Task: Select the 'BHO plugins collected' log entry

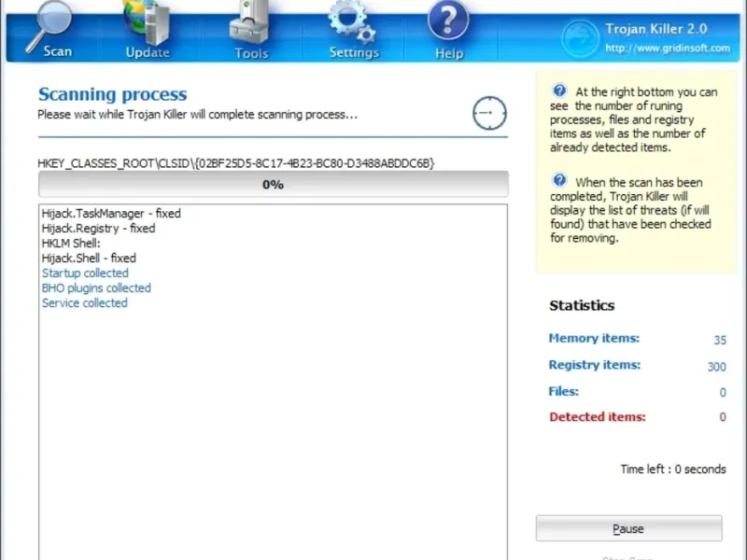Action: point(96,288)
